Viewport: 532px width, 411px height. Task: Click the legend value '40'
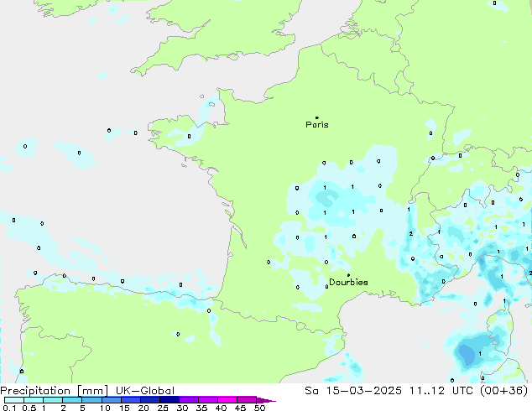pyautogui.click(x=221, y=408)
